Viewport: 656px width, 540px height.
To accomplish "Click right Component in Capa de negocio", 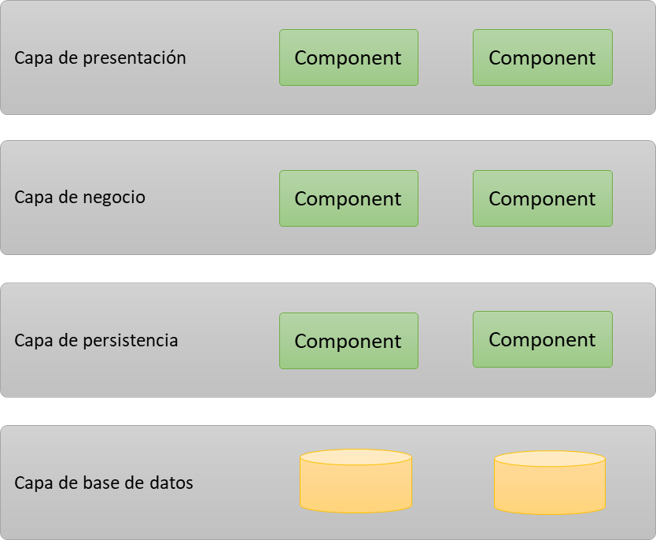I will pos(542,198).
